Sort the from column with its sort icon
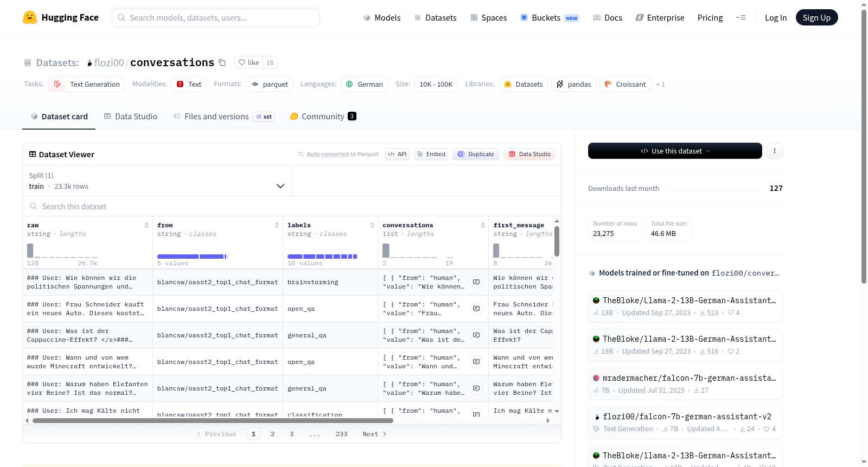Screen dimensions: 868x467 coord(277,225)
